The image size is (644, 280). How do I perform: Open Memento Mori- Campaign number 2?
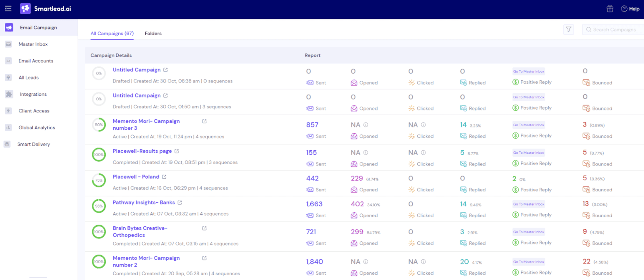point(146,261)
